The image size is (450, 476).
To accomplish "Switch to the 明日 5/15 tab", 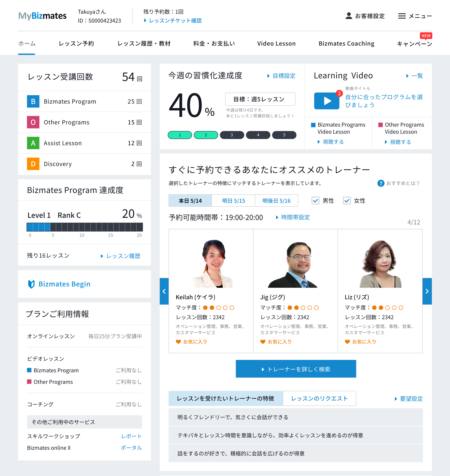I will pos(233,201).
